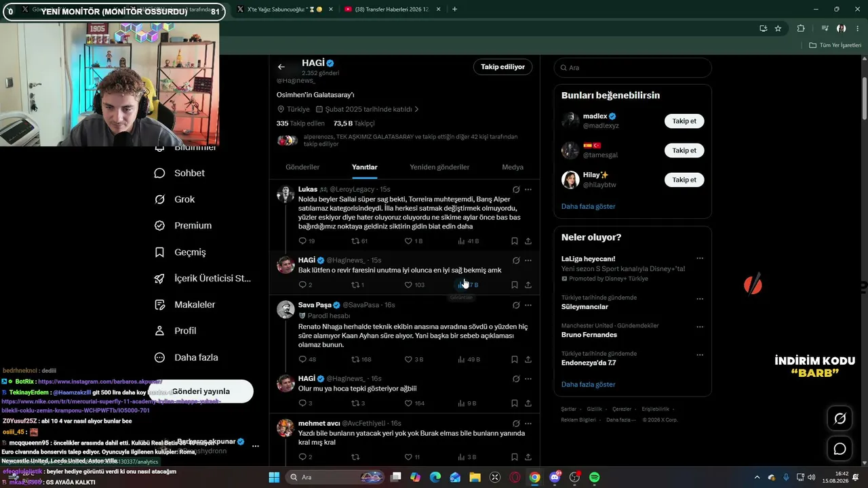
Task: Like HAGİ's reply 'Olur mu ya hoca'
Action: pos(408,403)
